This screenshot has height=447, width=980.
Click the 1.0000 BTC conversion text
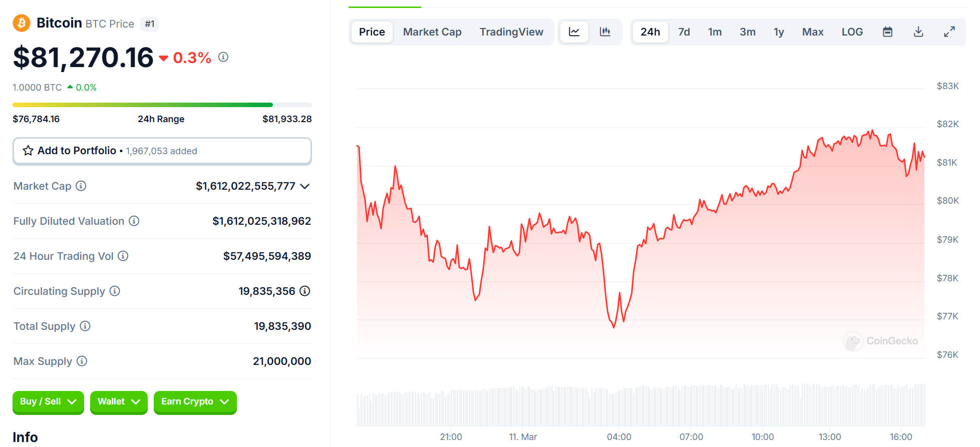point(37,88)
